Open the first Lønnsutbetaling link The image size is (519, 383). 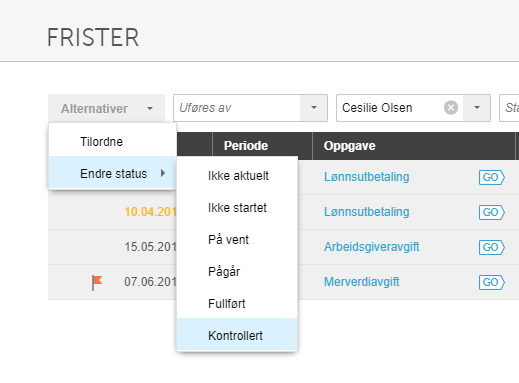[x=366, y=177]
